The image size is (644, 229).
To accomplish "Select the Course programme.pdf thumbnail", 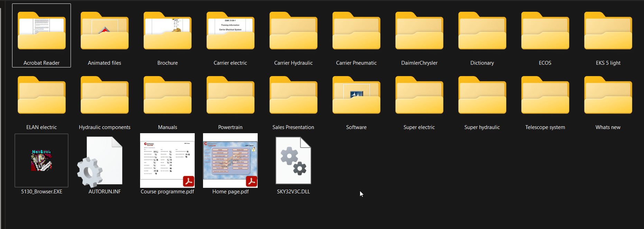I will coord(167,161).
